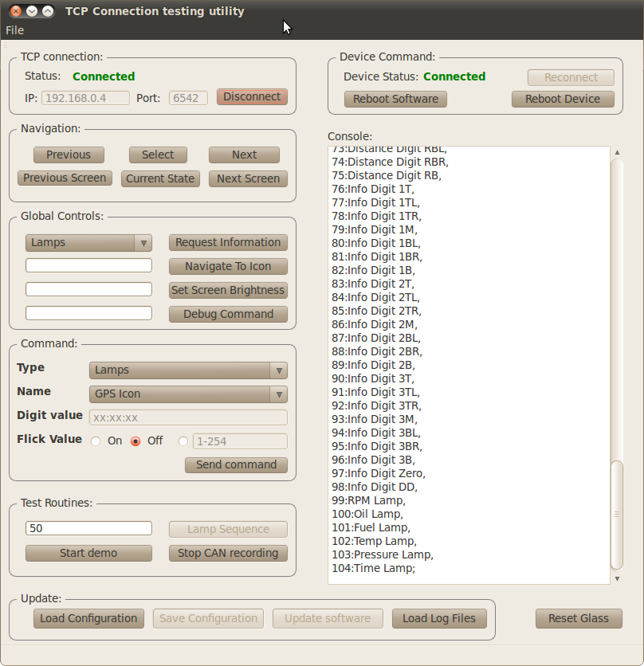Viewport: 644px width, 666px height.
Task: Click Load Log Files button
Action: coord(439,618)
